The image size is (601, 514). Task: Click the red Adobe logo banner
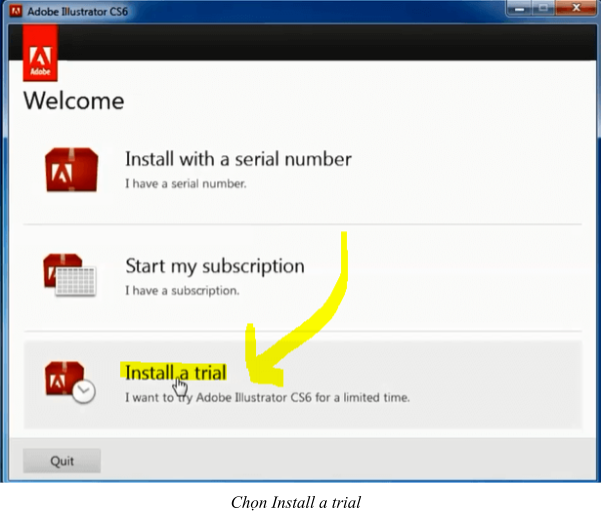pyautogui.click(x=39, y=54)
